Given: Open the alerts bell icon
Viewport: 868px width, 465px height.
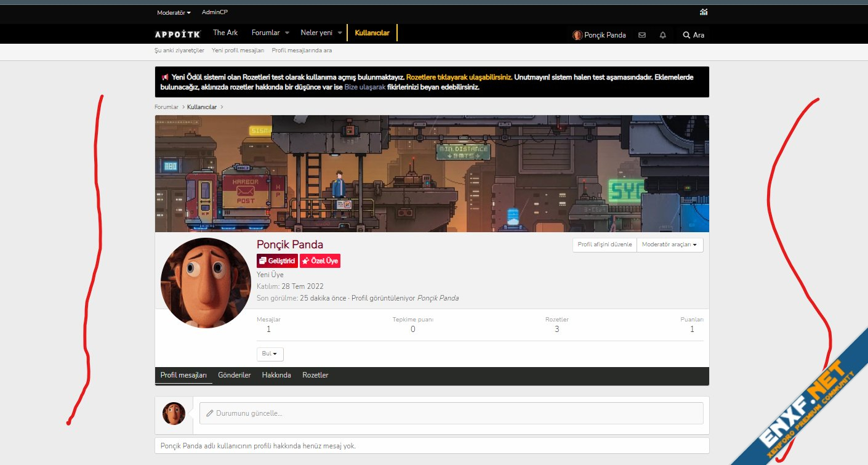Looking at the screenshot, I should click(x=662, y=35).
